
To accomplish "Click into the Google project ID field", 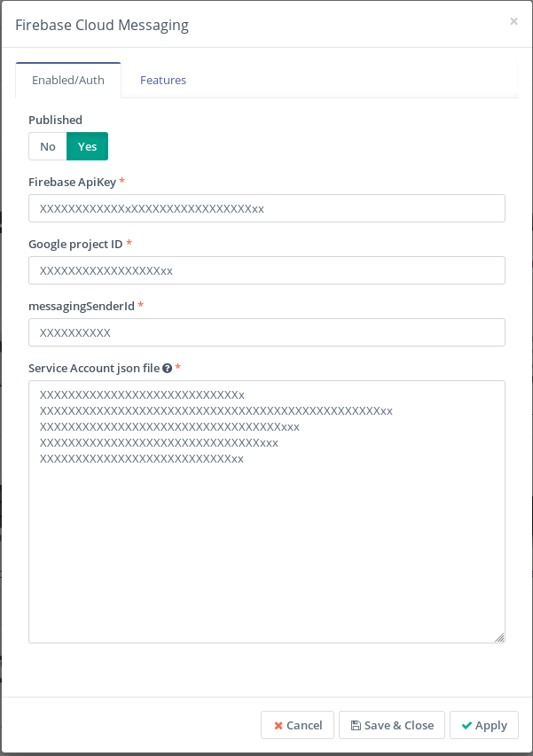I will click(x=267, y=270).
